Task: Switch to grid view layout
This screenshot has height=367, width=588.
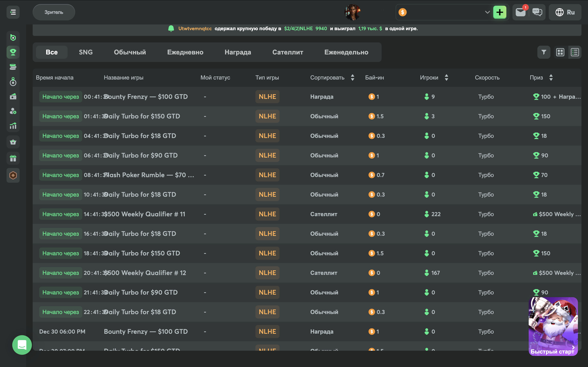Action: pyautogui.click(x=560, y=52)
